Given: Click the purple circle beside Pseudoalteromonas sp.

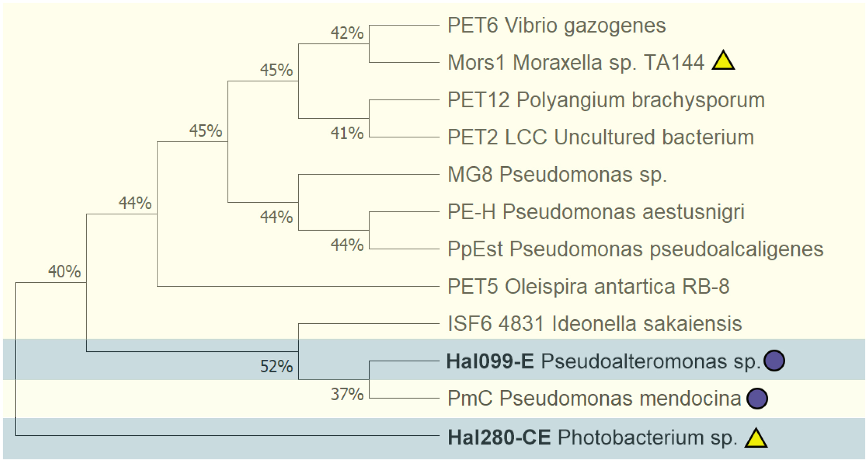Looking at the screenshot, I should pyautogui.click(x=774, y=361).
